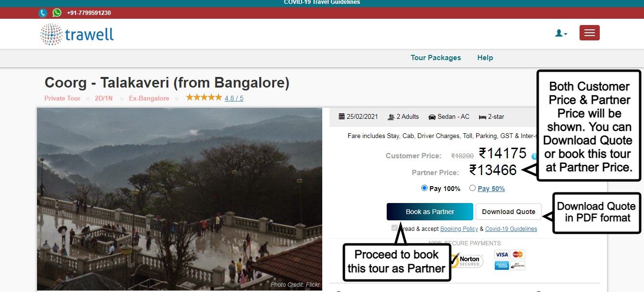Open WhatsApp chat via green icon

[57, 13]
